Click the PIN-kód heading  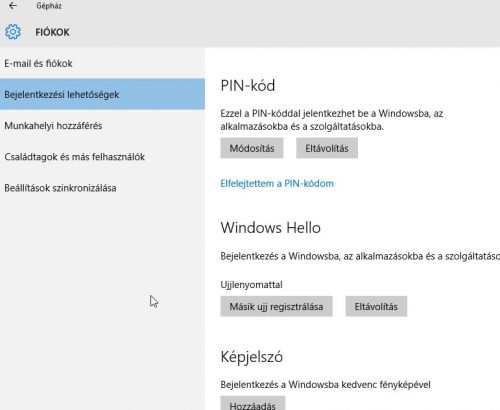click(x=248, y=86)
